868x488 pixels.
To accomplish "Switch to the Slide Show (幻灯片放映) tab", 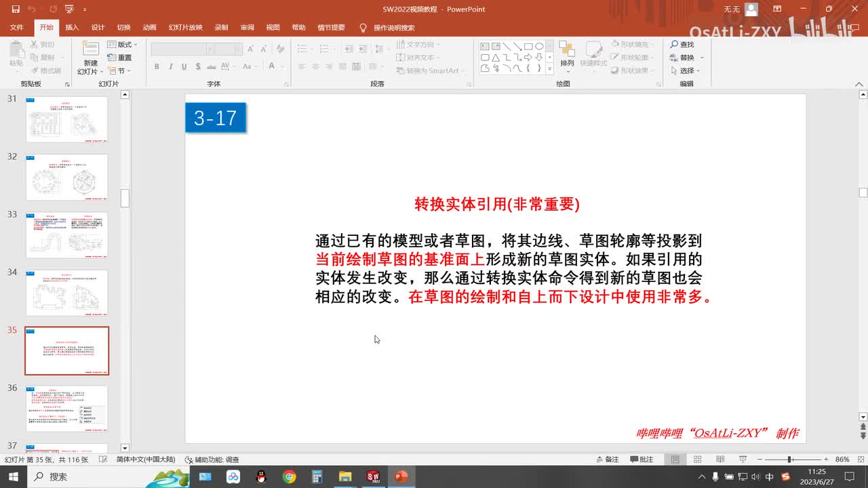I will (x=186, y=28).
